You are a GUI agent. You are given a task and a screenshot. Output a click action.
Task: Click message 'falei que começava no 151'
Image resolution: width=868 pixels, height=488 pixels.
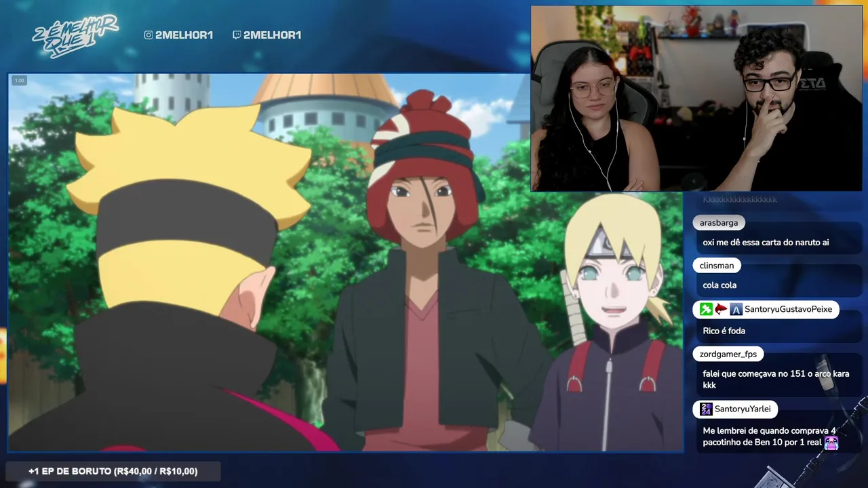[776, 380]
